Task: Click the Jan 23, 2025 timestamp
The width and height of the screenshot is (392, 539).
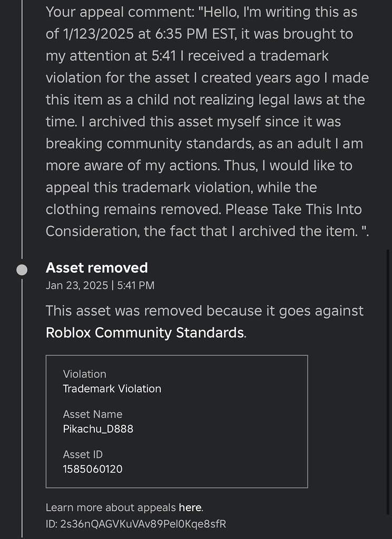Action: tap(100, 286)
